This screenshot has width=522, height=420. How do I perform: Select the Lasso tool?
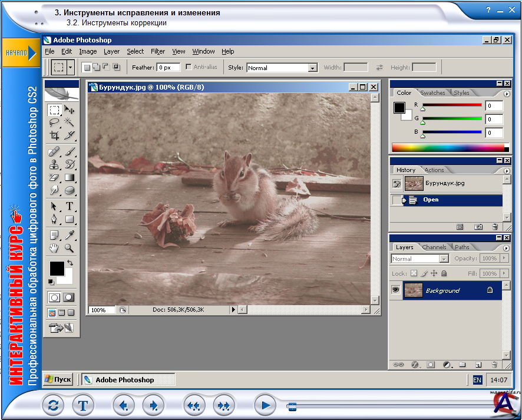pyautogui.click(x=54, y=123)
